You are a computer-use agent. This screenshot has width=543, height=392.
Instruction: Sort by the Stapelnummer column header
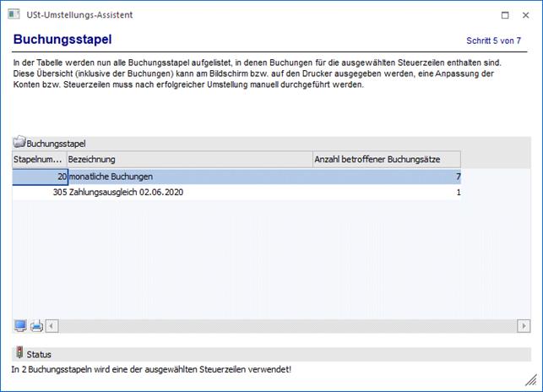click(x=39, y=159)
